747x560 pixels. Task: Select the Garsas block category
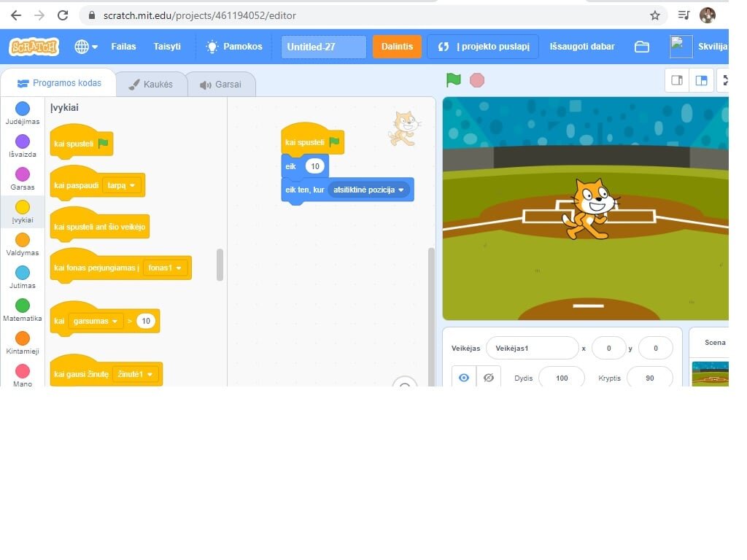(x=23, y=179)
